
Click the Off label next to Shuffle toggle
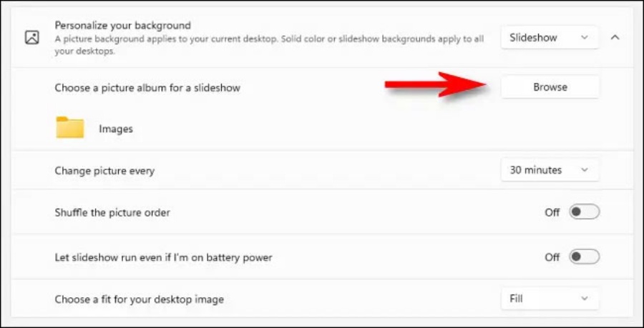(x=552, y=212)
